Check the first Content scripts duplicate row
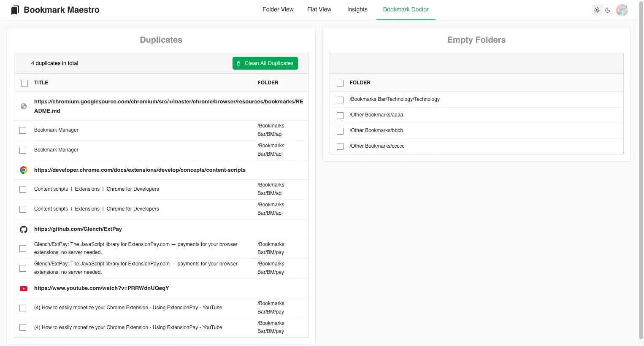Viewport: 644px width, 346px height. [x=23, y=189]
